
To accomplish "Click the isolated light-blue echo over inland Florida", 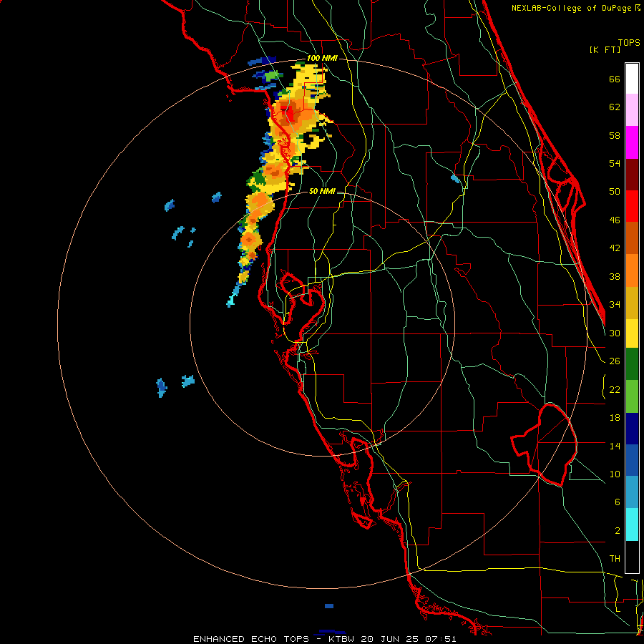I will coord(456,178).
